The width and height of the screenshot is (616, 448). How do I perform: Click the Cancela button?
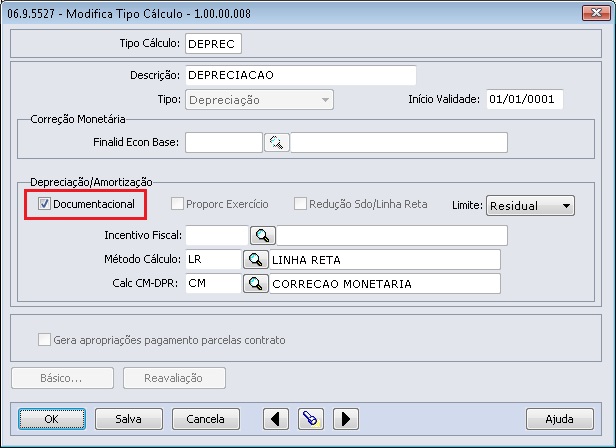(x=206, y=419)
